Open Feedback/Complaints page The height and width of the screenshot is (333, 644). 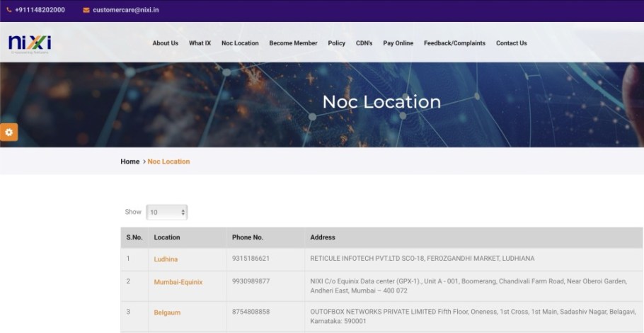click(454, 43)
